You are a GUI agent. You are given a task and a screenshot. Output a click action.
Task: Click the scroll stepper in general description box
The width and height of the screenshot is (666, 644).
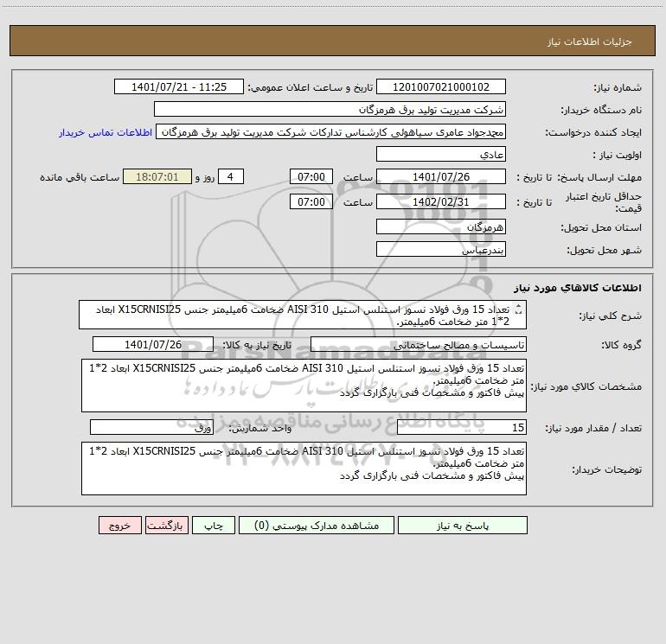[x=519, y=309]
